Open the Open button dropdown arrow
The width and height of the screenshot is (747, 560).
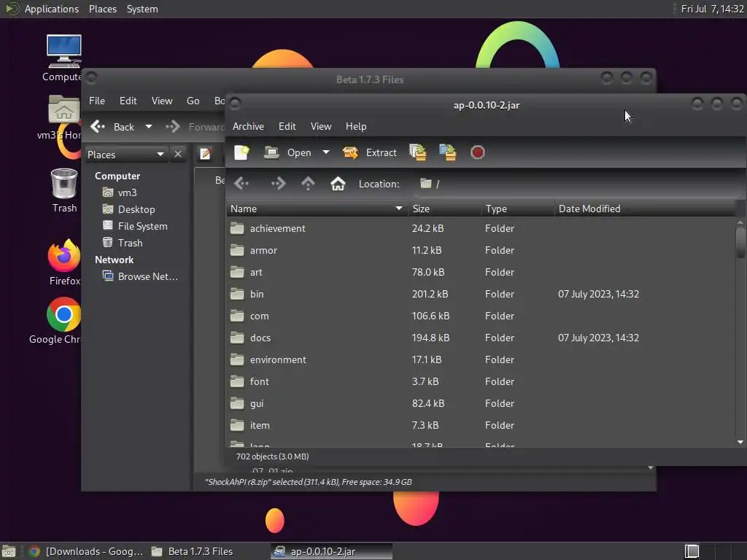tap(326, 152)
